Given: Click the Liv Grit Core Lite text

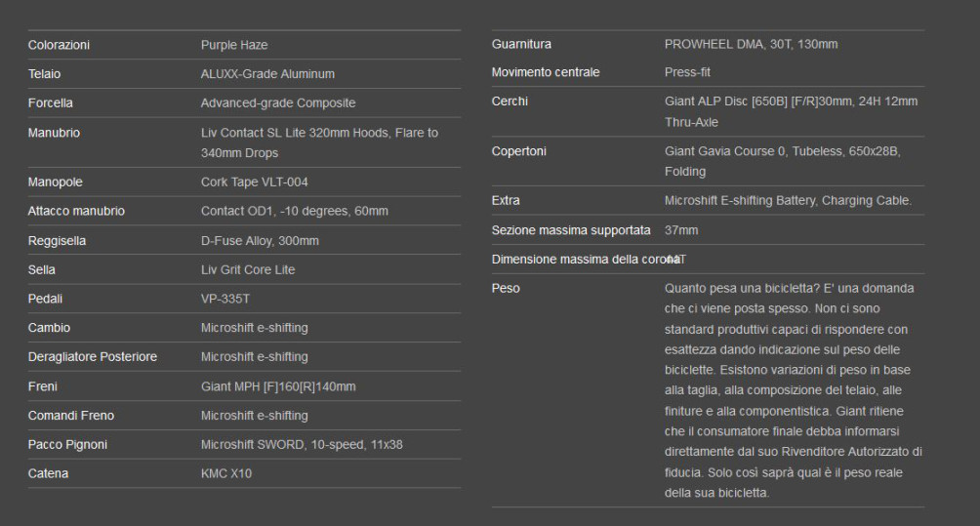Looking at the screenshot, I should (248, 269).
